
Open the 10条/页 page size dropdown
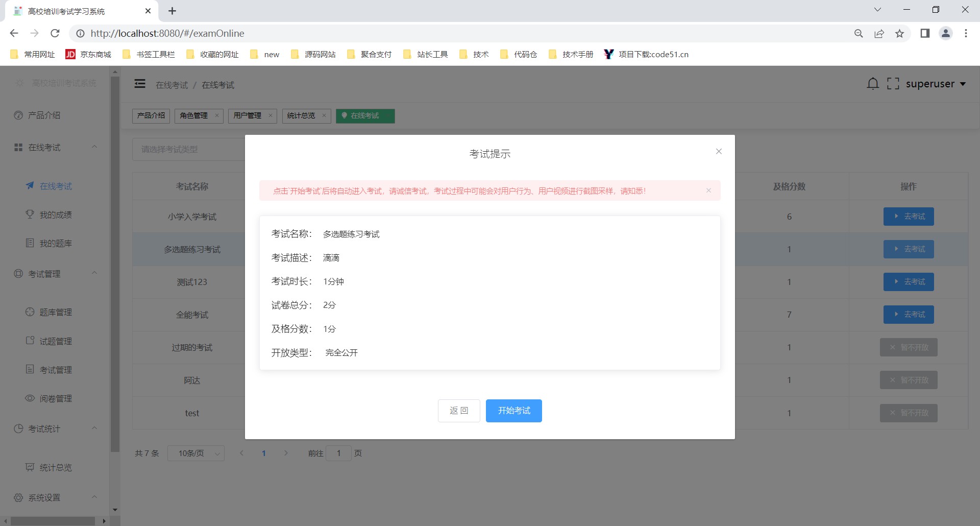pos(196,453)
